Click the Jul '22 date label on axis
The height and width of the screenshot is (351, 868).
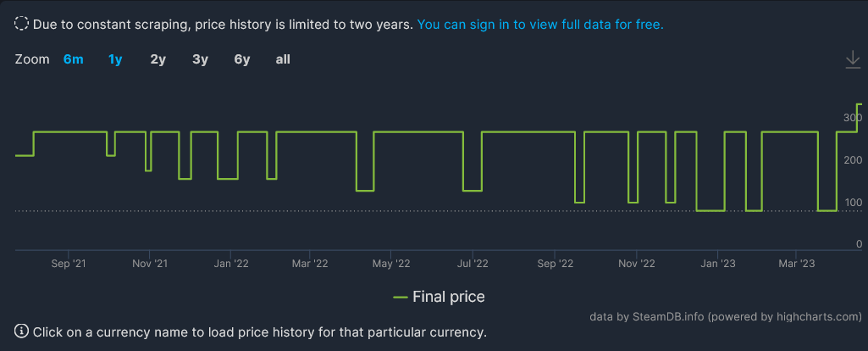click(472, 265)
